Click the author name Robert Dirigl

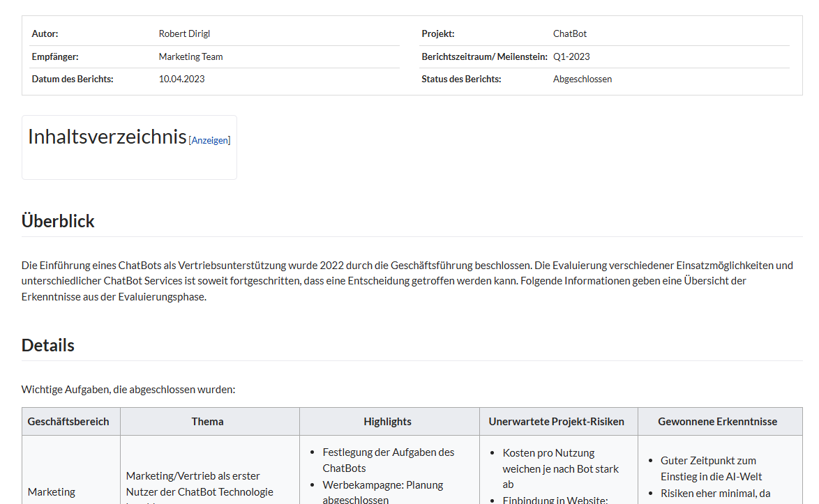(x=184, y=33)
